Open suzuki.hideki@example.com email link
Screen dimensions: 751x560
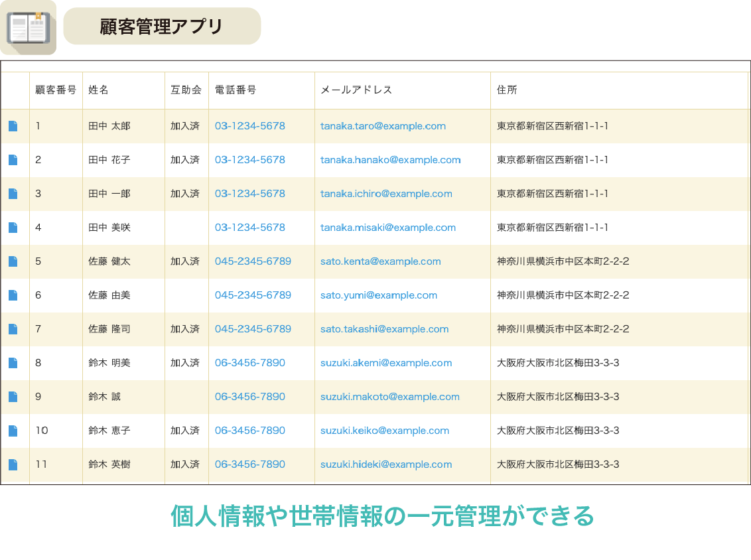(386, 464)
